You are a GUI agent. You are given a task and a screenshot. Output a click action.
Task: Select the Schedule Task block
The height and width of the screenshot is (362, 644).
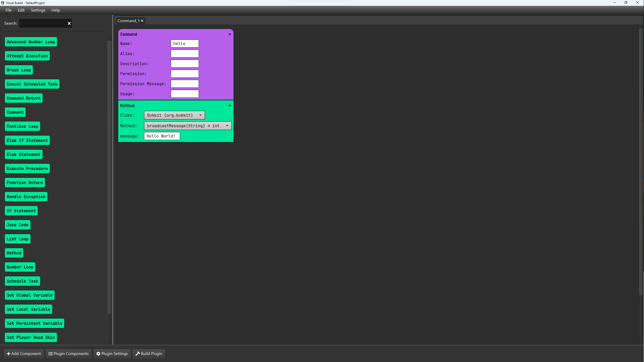22,281
